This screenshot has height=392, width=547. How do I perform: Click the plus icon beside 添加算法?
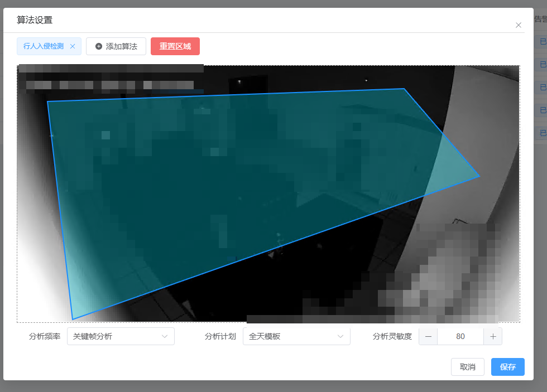coord(99,46)
